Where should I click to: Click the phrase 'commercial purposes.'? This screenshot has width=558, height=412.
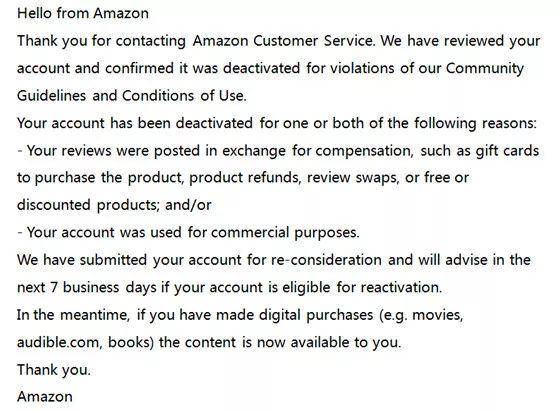tap(285, 232)
